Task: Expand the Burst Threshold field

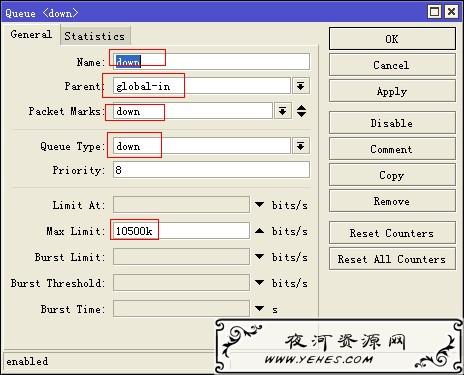Action: pyautogui.click(x=259, y=283)
